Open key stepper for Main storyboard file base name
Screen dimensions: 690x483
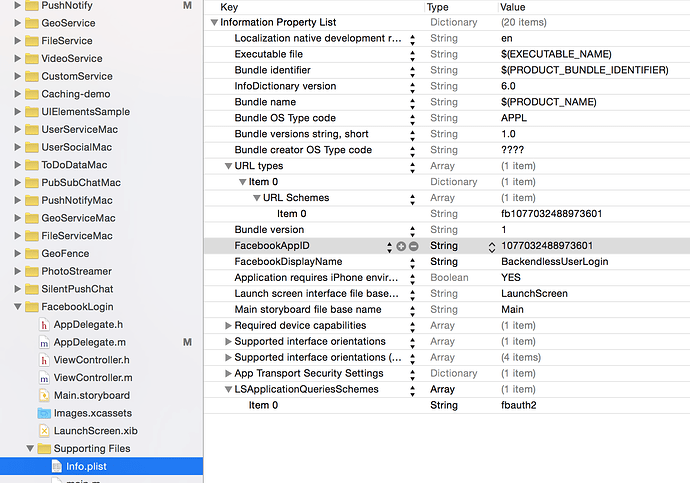(x=412, y=311)
